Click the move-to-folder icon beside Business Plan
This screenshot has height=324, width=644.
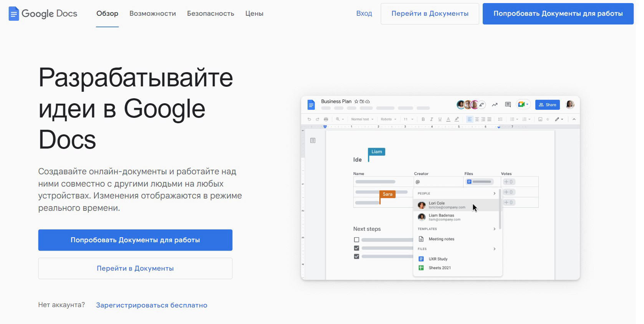click(362, 101)
